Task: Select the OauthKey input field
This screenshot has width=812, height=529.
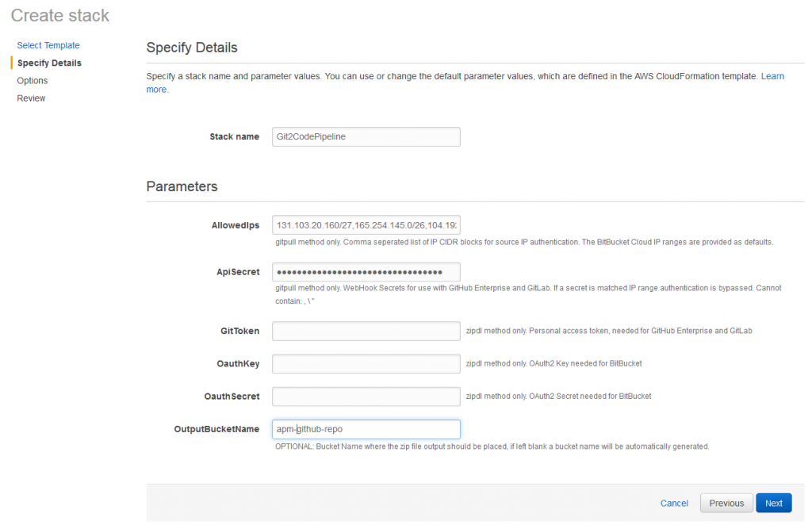Action: [366, 363]
